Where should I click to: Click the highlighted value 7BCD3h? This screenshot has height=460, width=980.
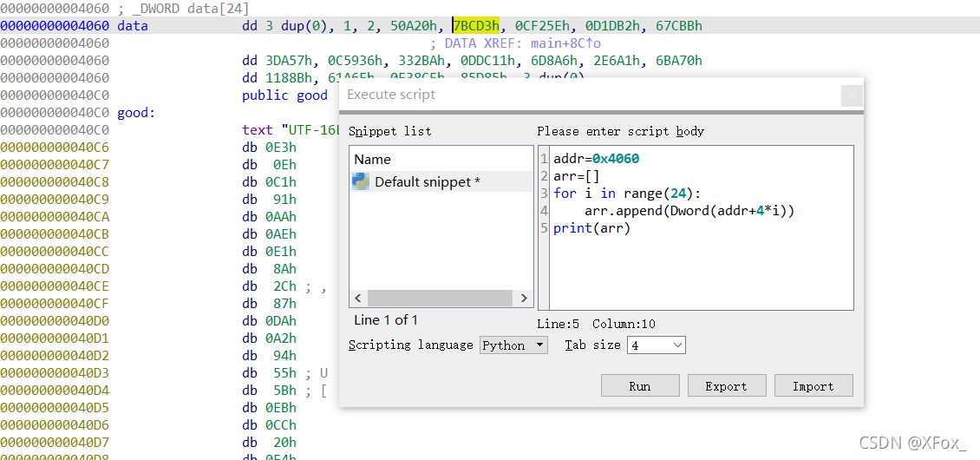[x=475, y=26]
